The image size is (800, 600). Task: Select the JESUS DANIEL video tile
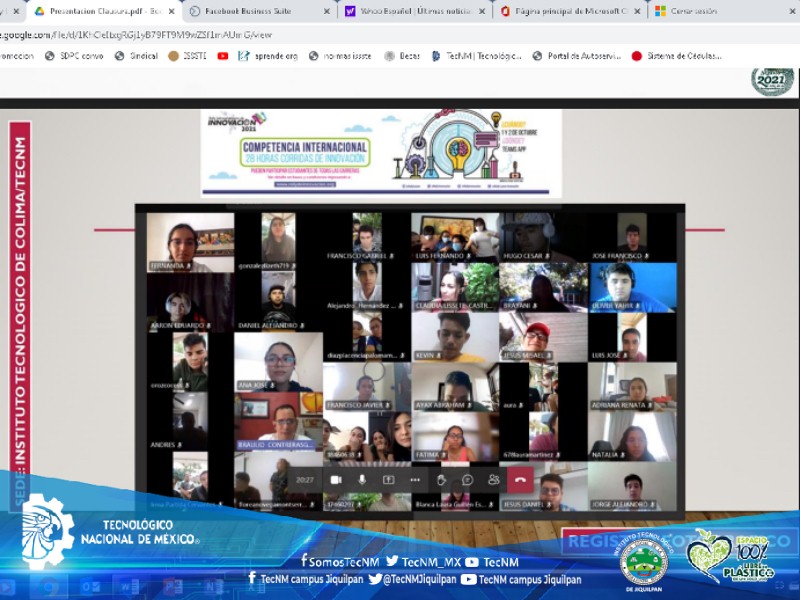tap(543, 486)
